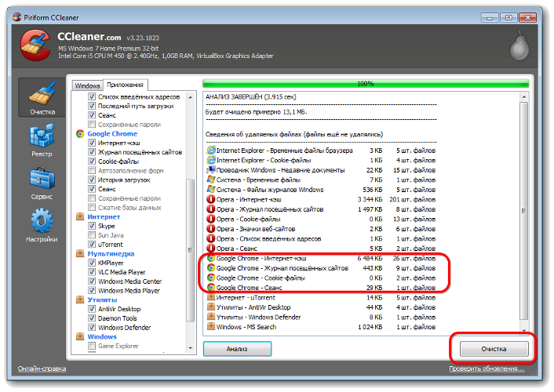
Task: Uncheck the Skype checkbox
Action: pyautogui.click(x=91, y=226)
